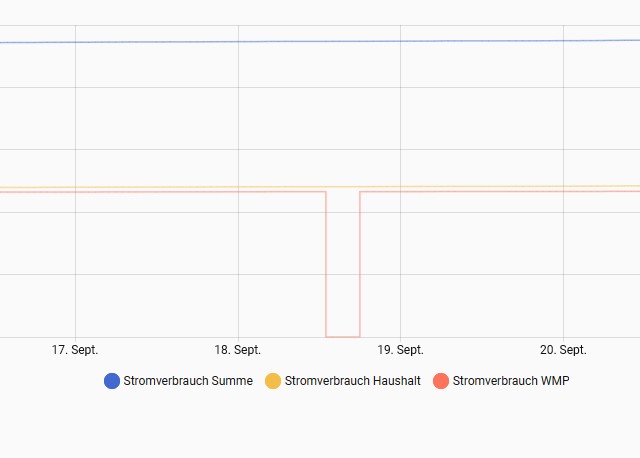Click the 20. Sept. date label

point(563,350)
